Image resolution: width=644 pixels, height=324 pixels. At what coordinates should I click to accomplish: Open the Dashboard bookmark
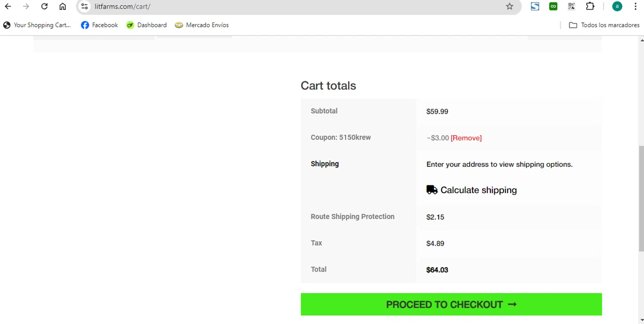point(146,25)
